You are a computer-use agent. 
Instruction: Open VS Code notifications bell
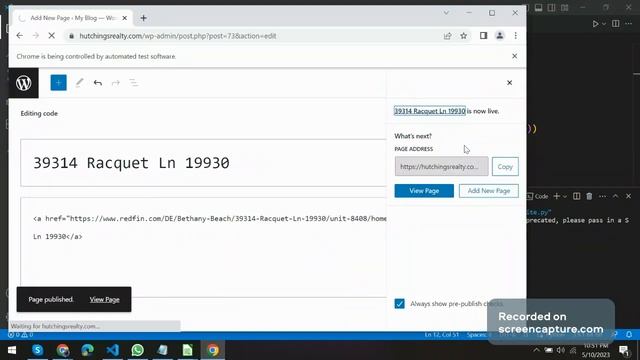pyautogui.click(x=629, y=335)
